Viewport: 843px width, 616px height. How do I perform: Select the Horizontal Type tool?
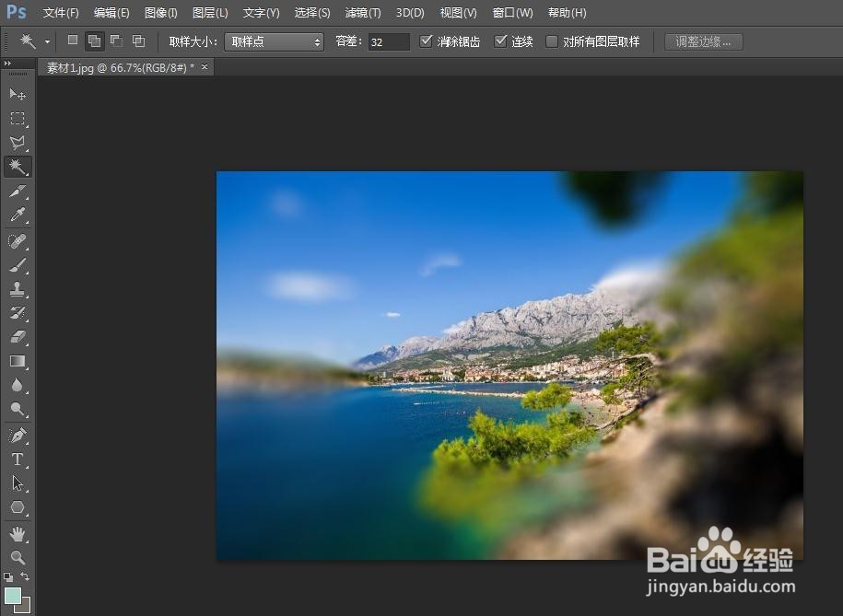point(18,459)
